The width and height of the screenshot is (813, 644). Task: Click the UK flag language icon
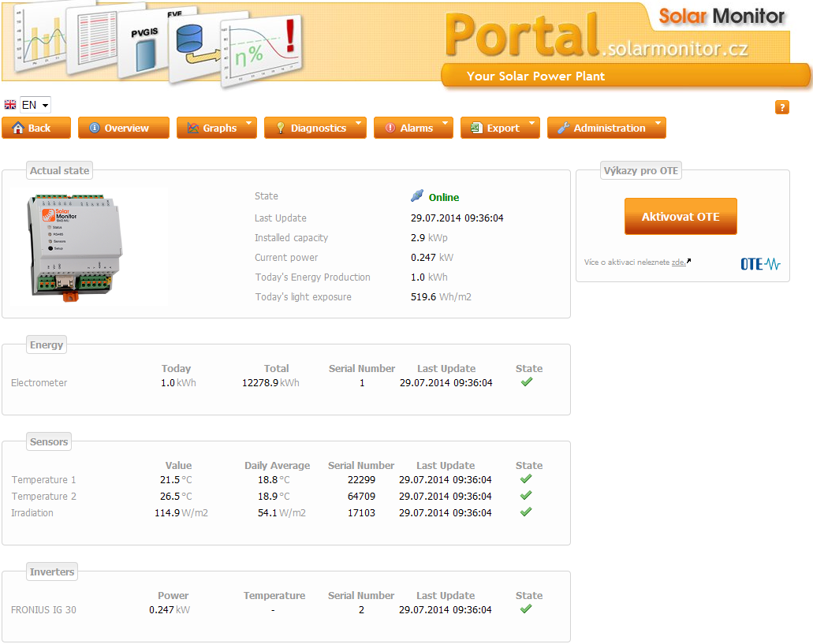pos(10,105)
